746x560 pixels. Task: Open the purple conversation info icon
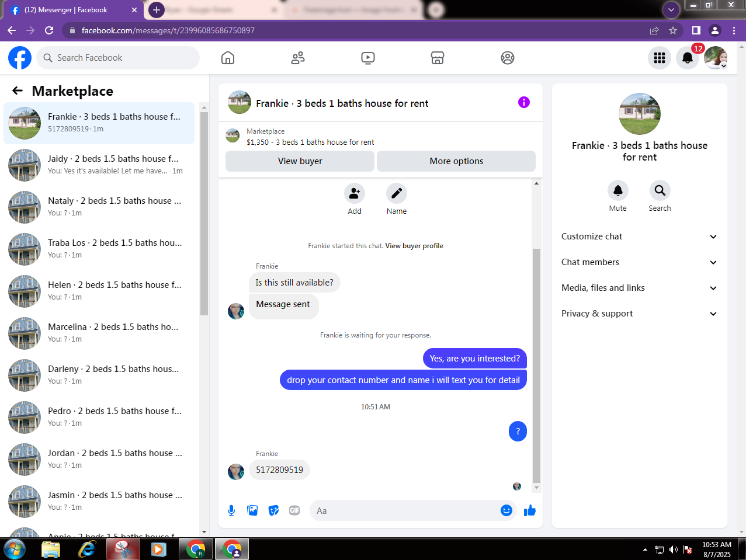524,102
